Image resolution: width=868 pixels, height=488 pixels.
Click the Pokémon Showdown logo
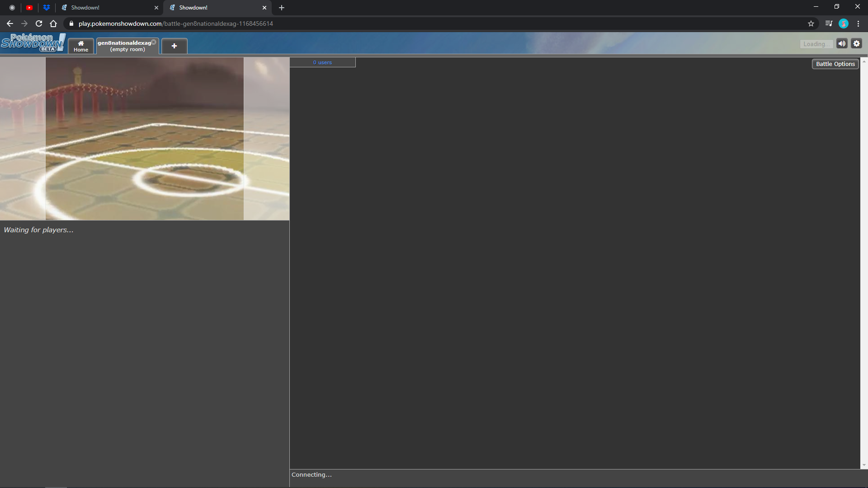(x=33, y=43)
